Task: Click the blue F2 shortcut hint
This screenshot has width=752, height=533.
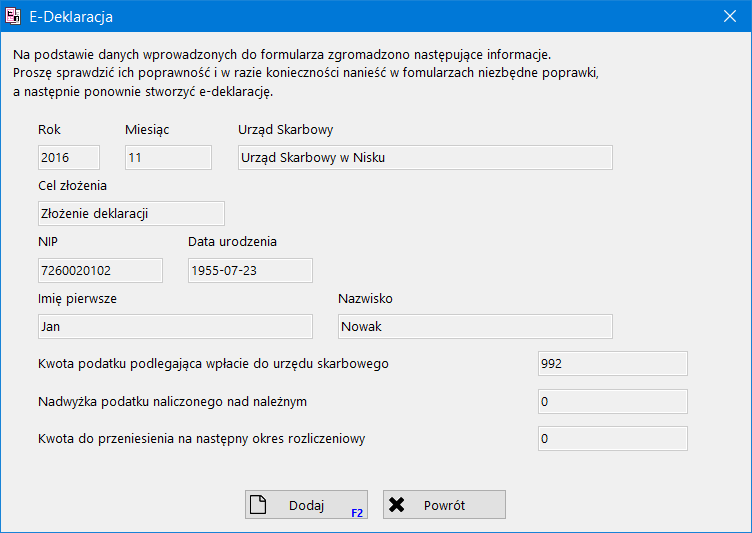Action: pyautogui.click(x=357, y=512)
